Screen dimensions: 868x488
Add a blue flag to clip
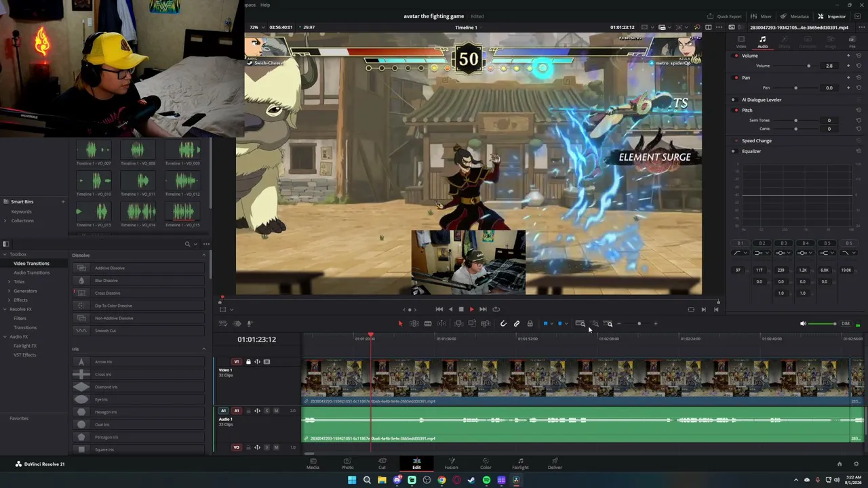pyautogui.click(x=546, y=324)
